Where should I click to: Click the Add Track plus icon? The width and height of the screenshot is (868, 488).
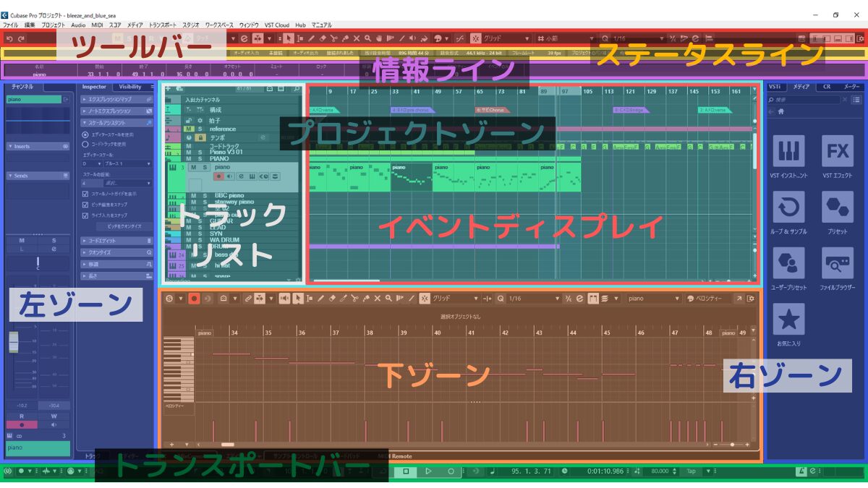pyautogui.click(x=168, y=88)
